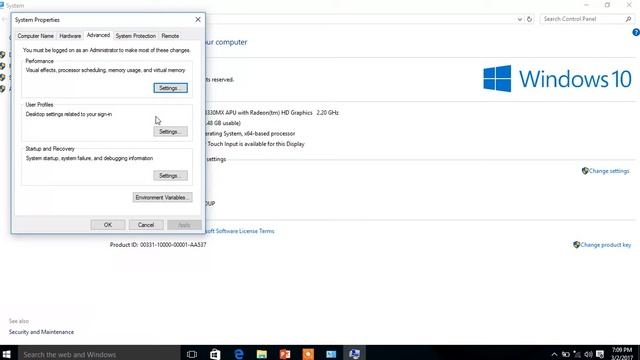Click the Windows 10 logo
This screenshot has height=360, width=640.
pyautogui.click(x=558, y=79)
